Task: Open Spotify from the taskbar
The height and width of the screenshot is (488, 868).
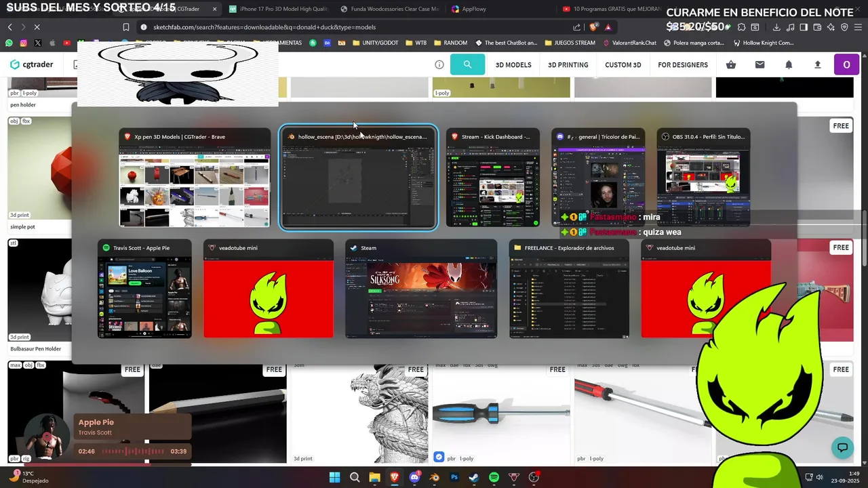Action: 494,477
